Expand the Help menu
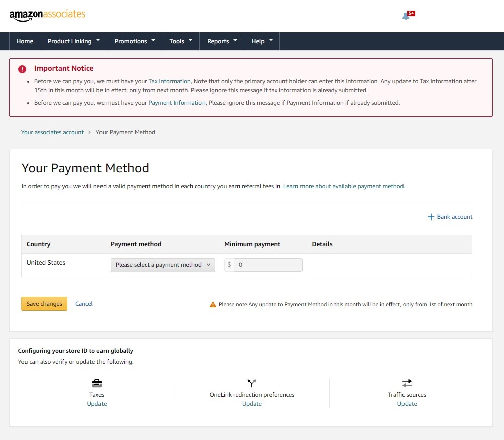 [262, 41]
